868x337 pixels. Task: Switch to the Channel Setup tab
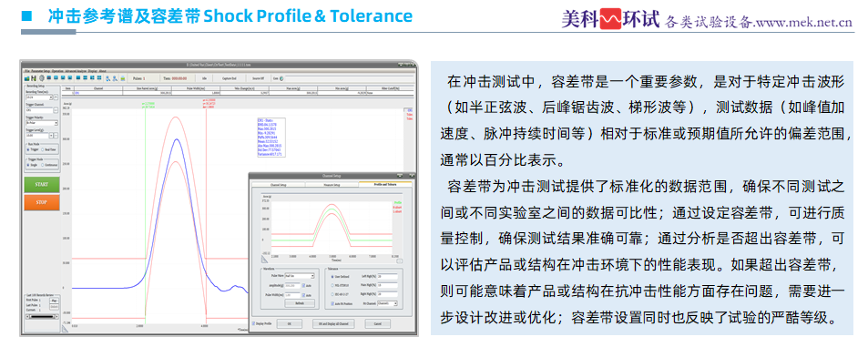point(278,184)
